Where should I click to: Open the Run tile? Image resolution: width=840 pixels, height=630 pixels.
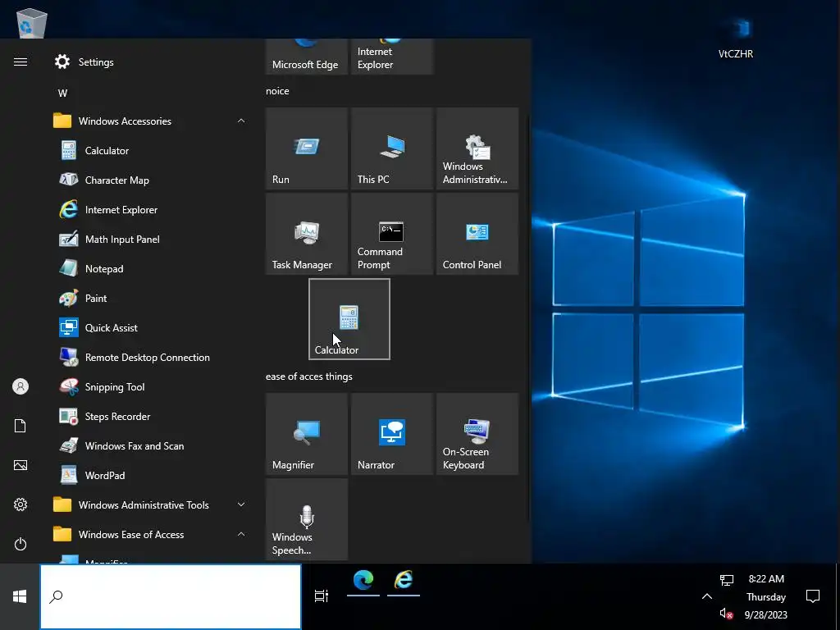click(307, 148)
